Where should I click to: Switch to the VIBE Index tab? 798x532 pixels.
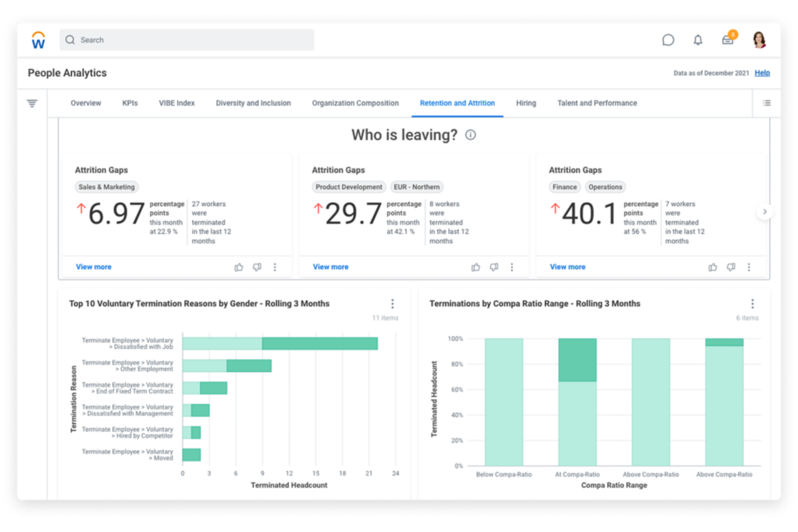(176, 103)
